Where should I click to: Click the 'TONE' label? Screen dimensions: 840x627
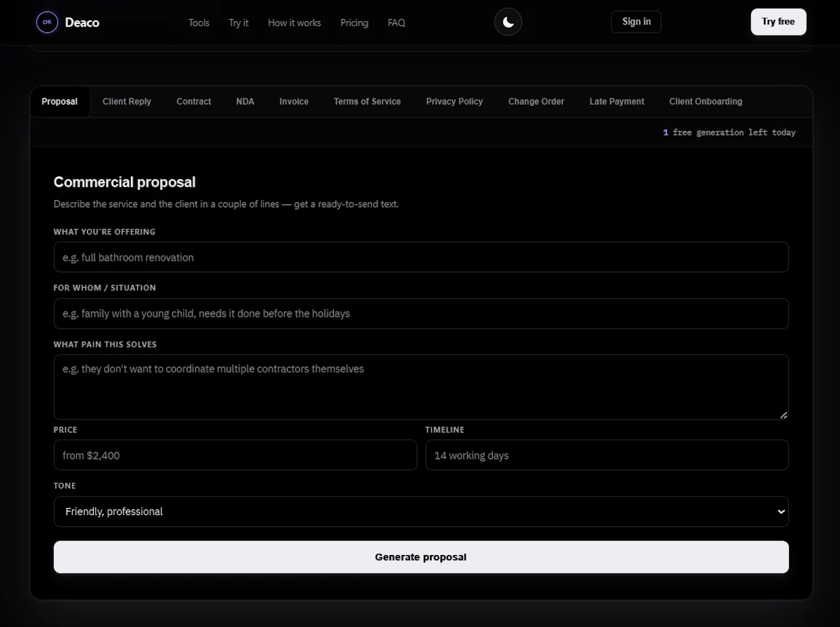[65, 486]
